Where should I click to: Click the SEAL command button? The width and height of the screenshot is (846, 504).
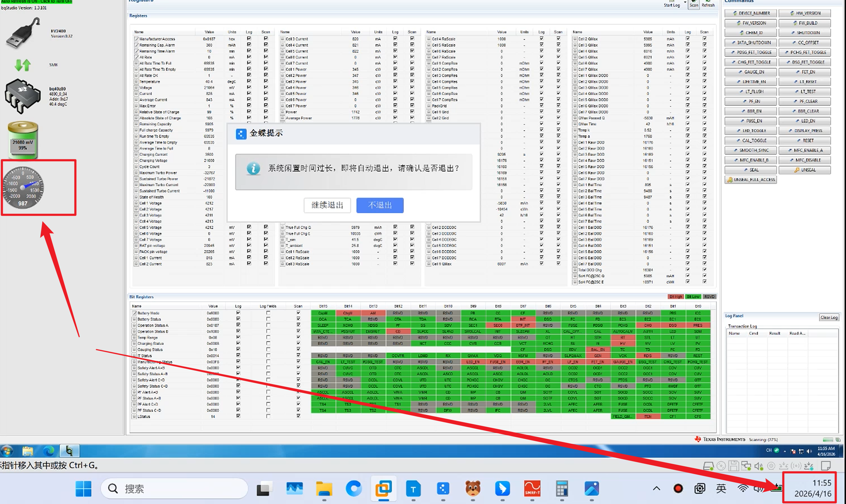tap(751, 170)
